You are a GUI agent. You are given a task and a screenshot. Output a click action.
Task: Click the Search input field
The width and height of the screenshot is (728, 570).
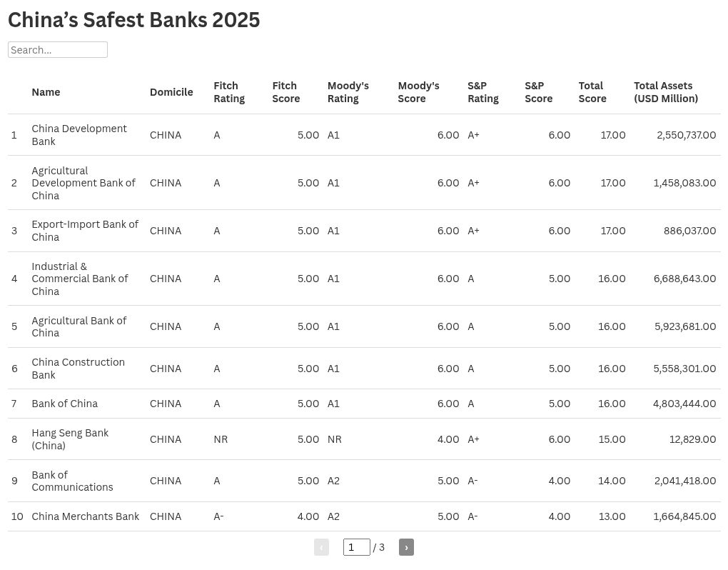click(x=58, y=49)
